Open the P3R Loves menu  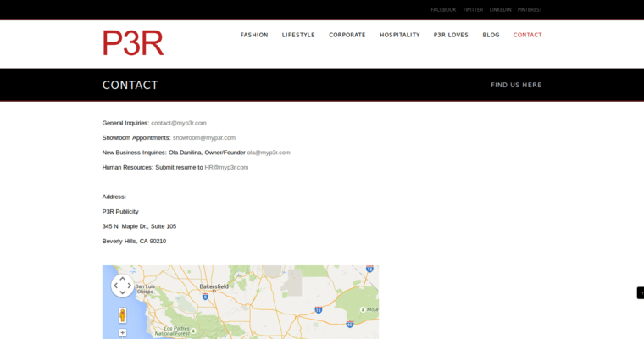click(x=451, y=35)
